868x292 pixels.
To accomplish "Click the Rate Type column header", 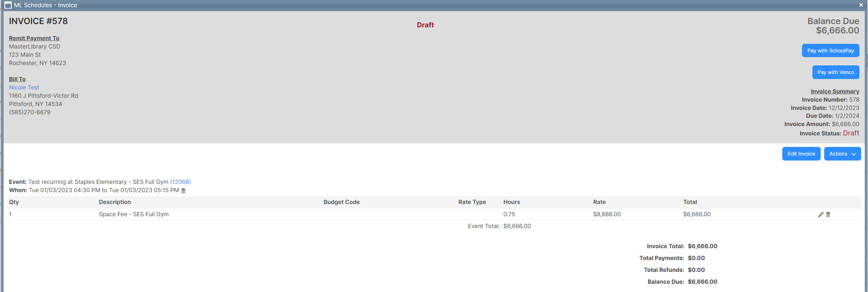I will tap(472, 202).
